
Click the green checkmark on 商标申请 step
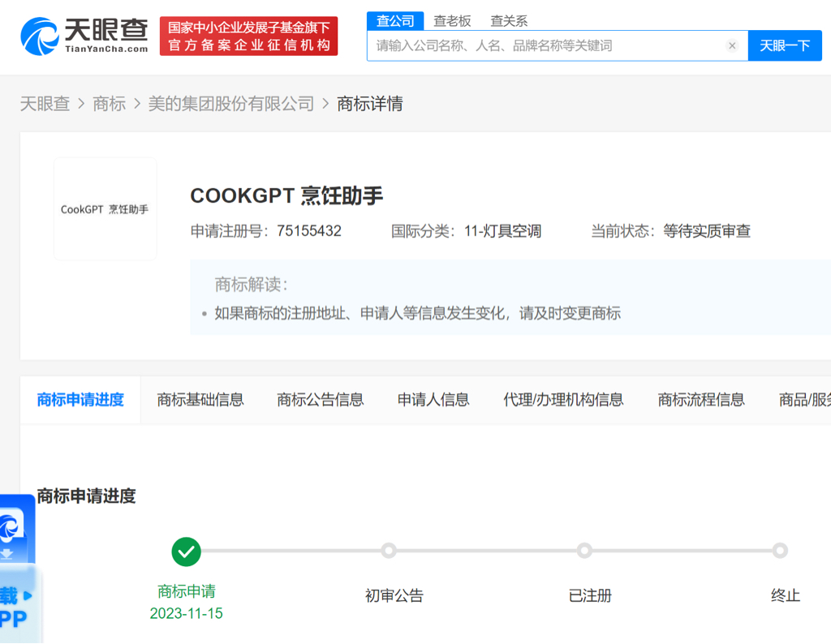click(186, 552)
